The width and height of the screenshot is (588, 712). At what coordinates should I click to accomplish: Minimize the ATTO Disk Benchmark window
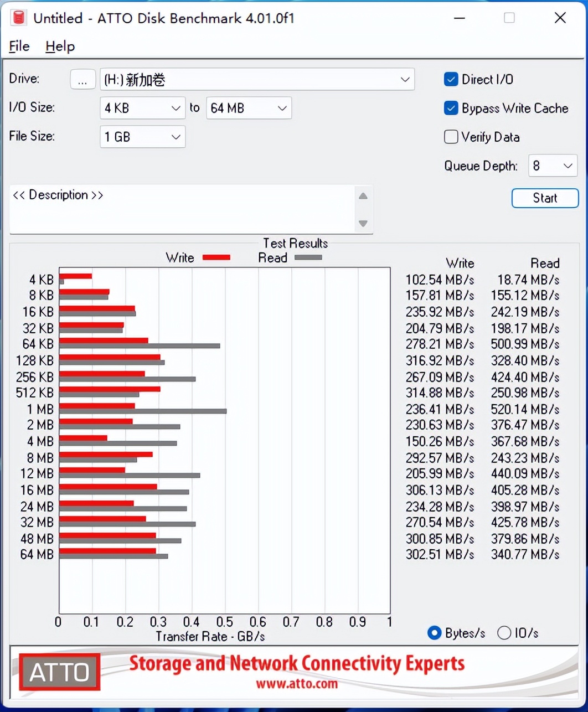[x=459, y=18]
